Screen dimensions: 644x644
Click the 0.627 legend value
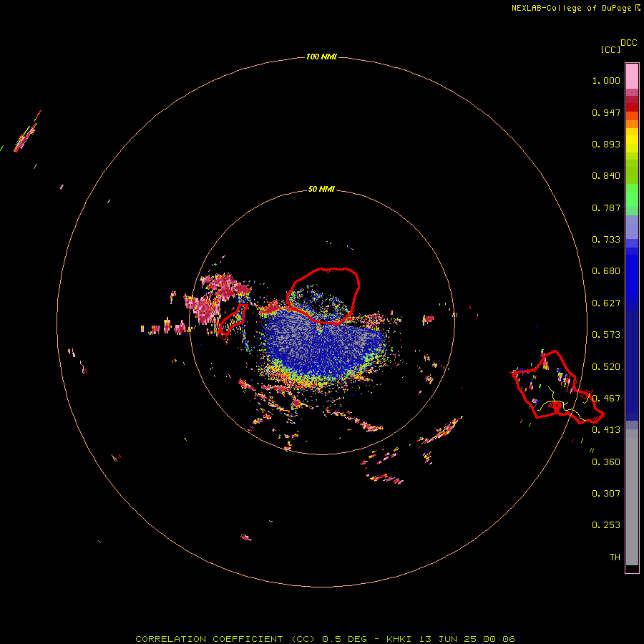[x=606, y=303]
